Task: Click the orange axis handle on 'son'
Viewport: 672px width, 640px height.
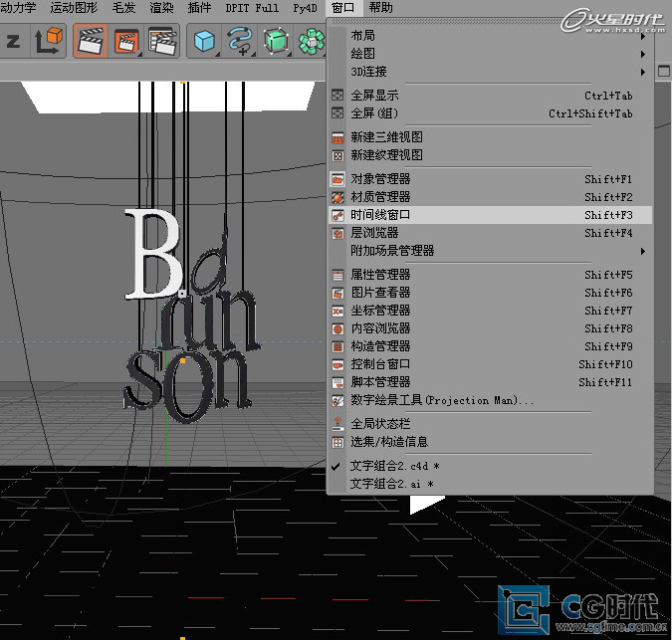Action: point(183,361)
